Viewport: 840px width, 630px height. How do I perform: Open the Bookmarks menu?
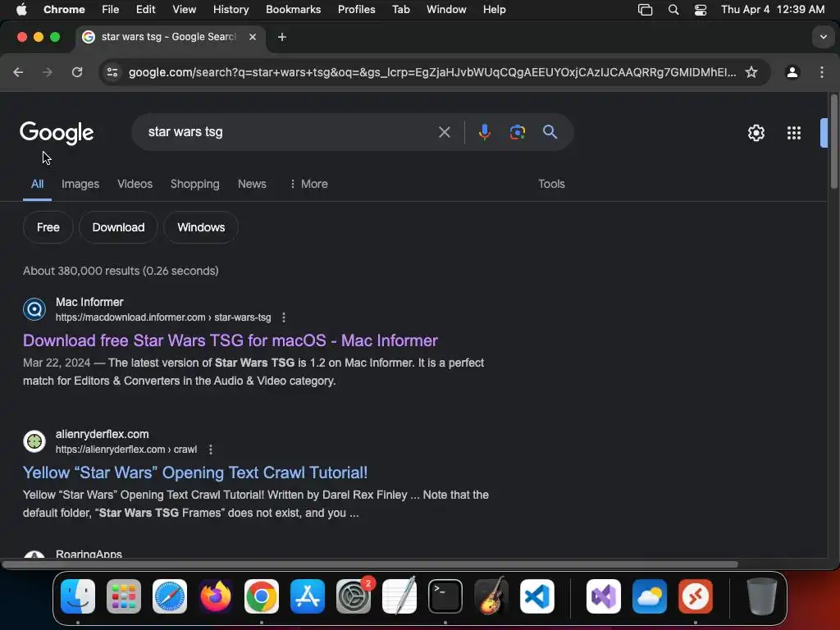(x=294, y=10)
